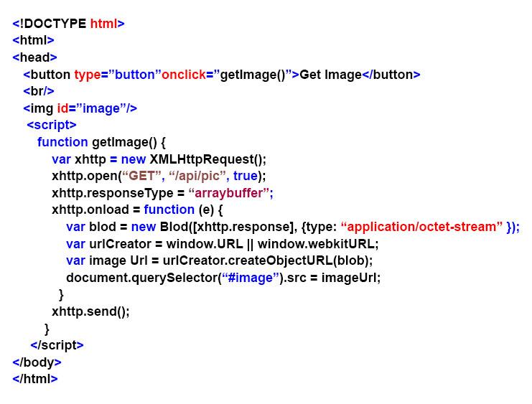The height and width of the screenshot is (404, 532).
Task: Click the "<head>" tag line
Action: (x=34, y=57)
